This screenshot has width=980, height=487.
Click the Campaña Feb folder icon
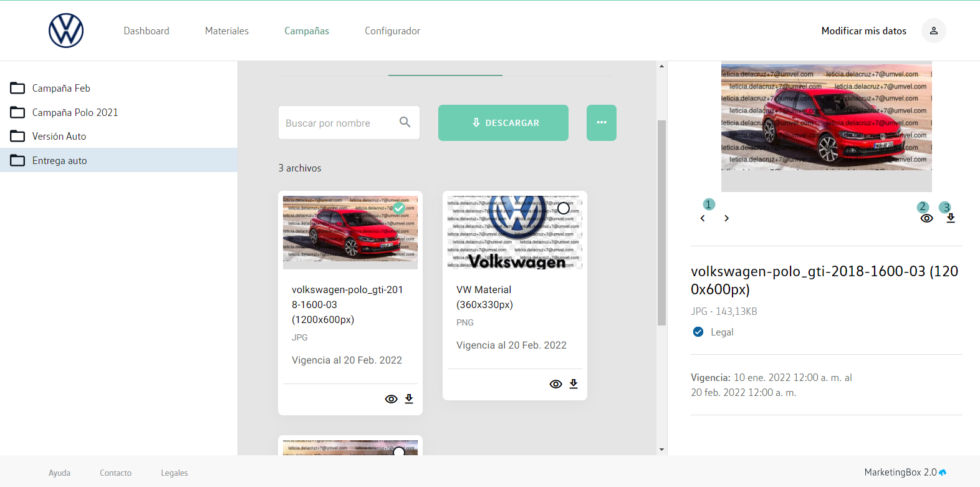(17, 88)
